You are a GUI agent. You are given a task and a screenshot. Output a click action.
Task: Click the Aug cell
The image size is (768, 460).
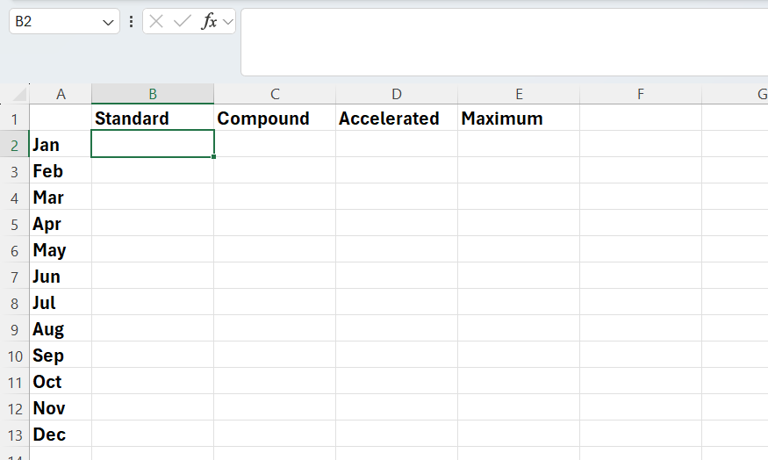coord(61,329)
